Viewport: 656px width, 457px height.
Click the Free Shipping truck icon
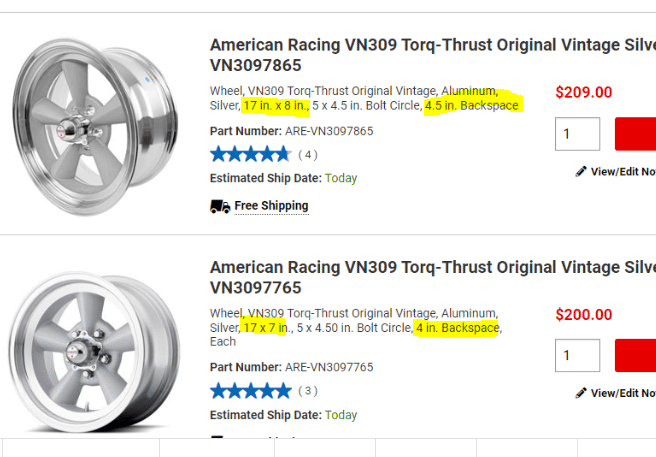click(x=220, y=206)
